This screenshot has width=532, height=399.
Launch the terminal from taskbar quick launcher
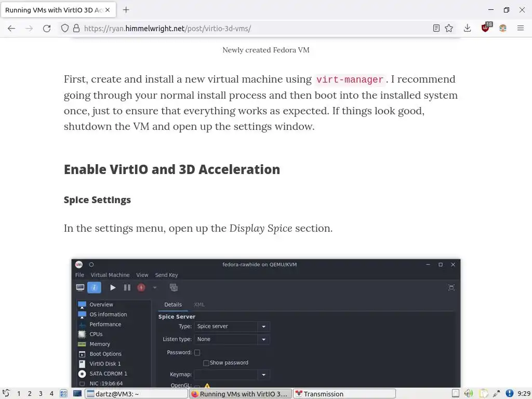pyautogui.click(x=77, y=394)
